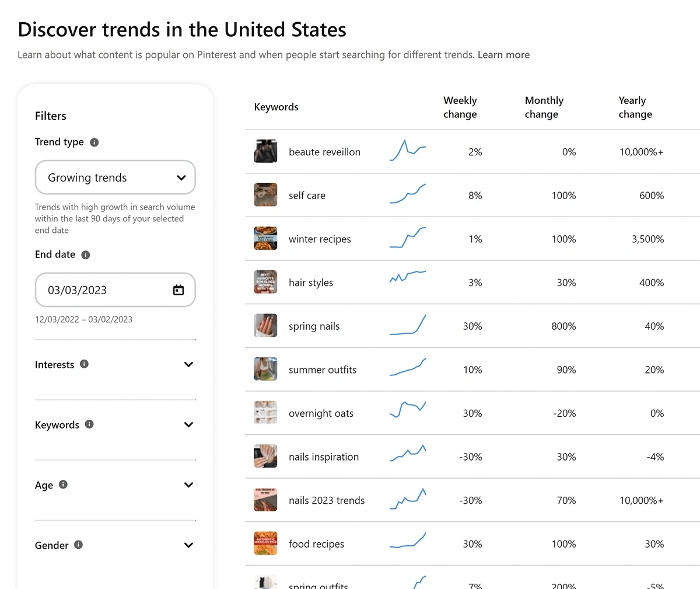Image resolution: width=700 pixels, height=589 pixels.
Task: Click the Learn more link
Action: point(503,55)
